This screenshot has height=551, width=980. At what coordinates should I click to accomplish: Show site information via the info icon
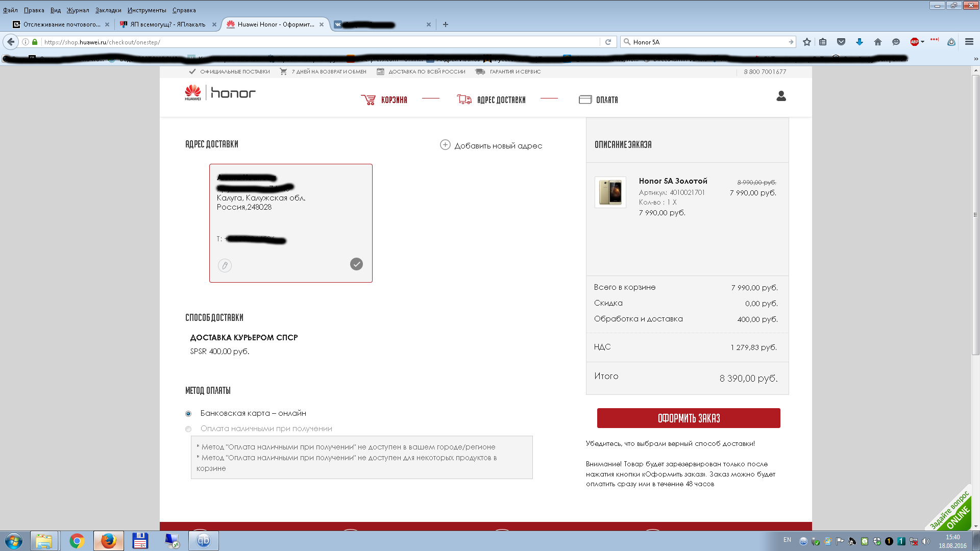click(26, 42)
